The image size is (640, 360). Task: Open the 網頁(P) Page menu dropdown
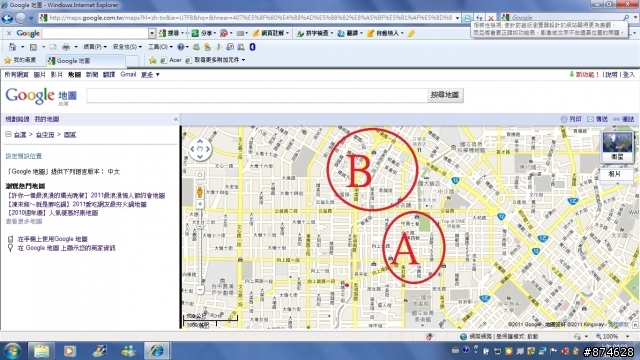pyautogui.click(x=95, y=47)
